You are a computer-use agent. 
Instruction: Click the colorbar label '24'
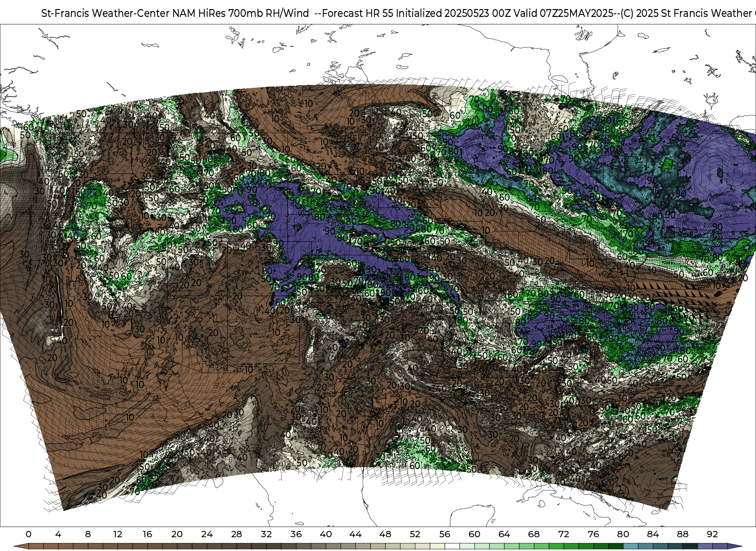click(x=207, y=534)
